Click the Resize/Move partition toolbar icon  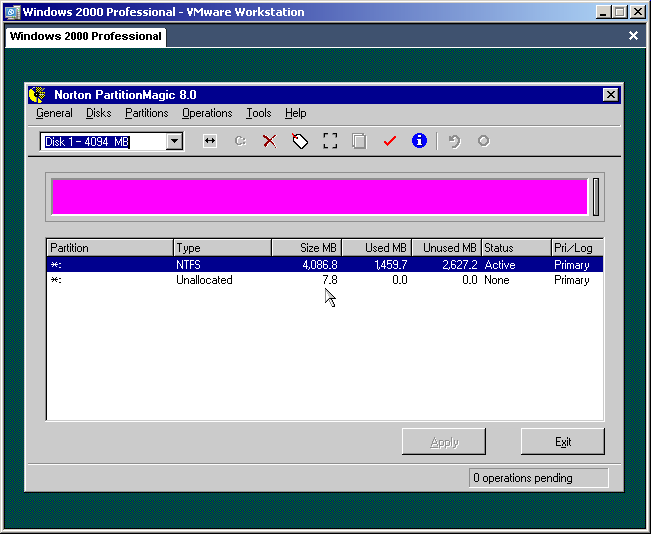(x=210, y=141)
